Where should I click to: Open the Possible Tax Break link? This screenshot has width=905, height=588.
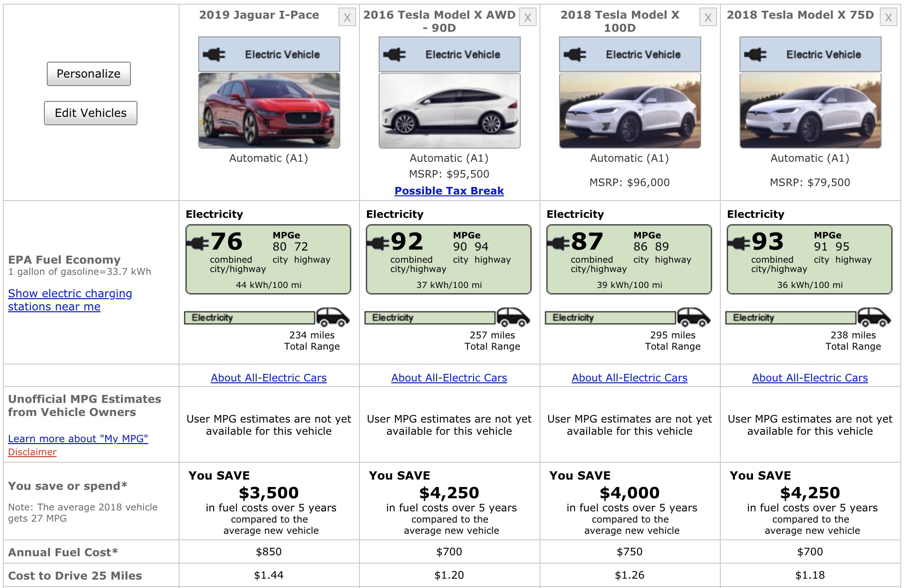(449, 191)
